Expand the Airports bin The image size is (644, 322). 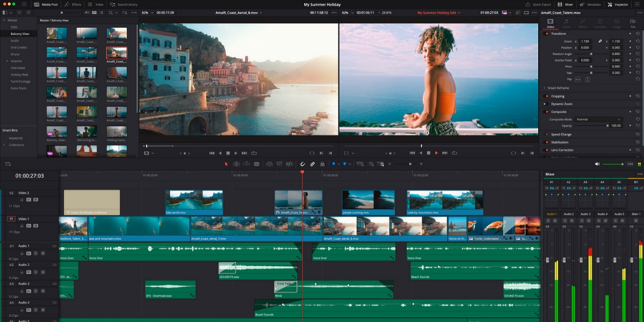pos(7,61)
